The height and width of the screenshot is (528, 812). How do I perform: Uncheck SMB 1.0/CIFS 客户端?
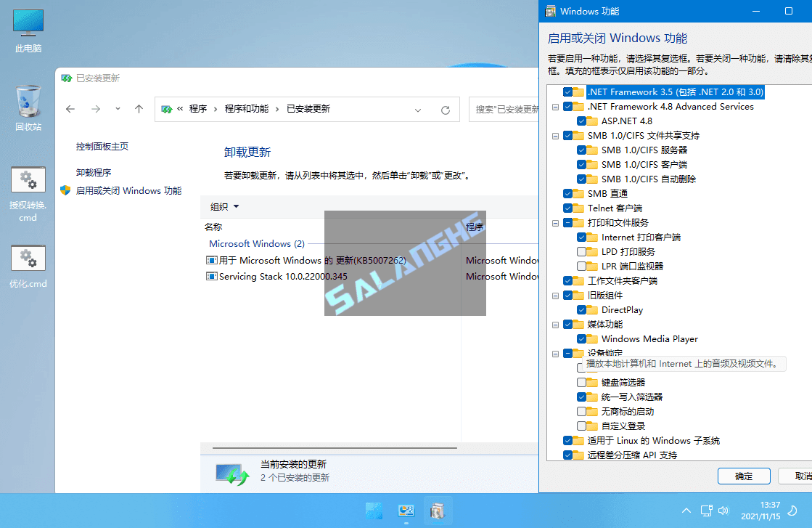tap(581, 165)
